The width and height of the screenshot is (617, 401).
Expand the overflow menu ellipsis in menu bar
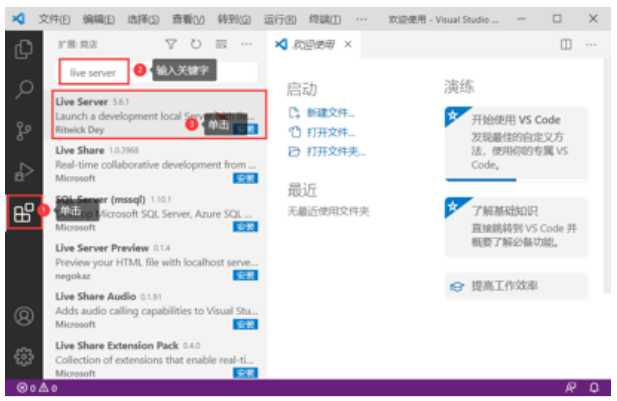point(361,19)
